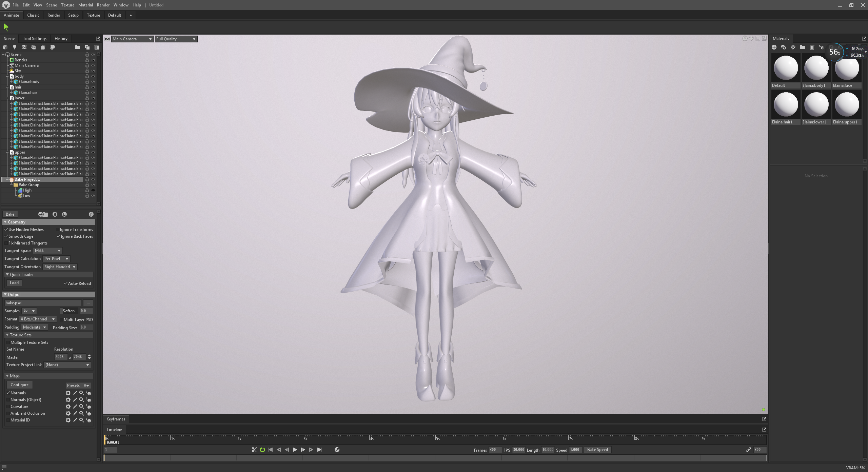Click the Configure maps button

[19, 385]
